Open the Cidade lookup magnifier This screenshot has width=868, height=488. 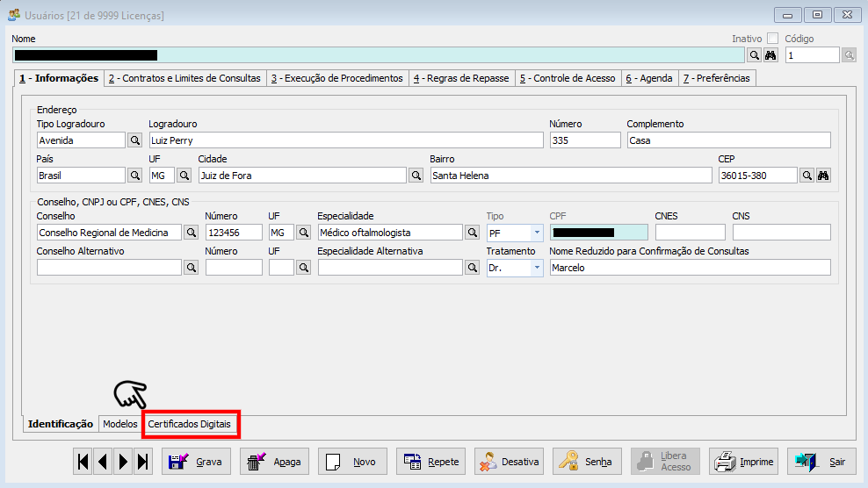tap(416, 176)
